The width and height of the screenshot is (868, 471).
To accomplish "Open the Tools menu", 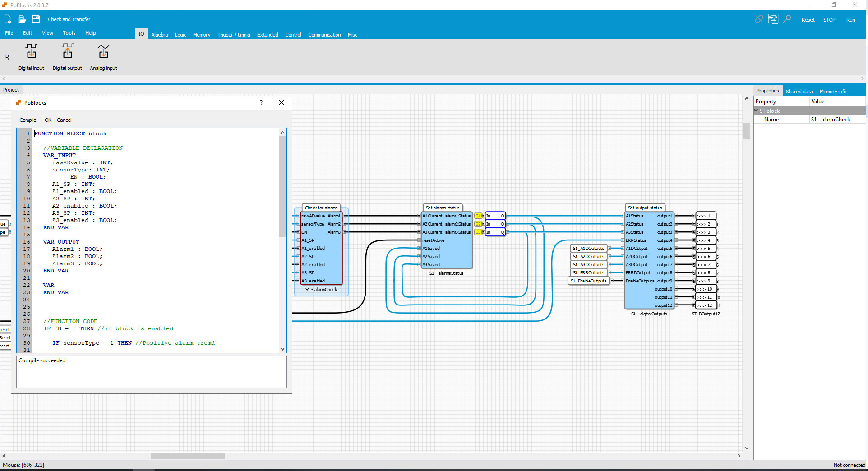I will pos(69,33).
